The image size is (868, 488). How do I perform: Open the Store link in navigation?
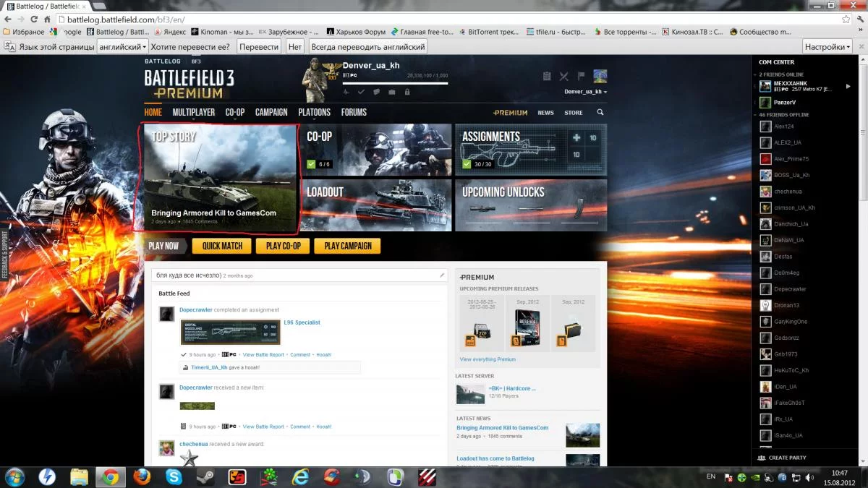574,113
